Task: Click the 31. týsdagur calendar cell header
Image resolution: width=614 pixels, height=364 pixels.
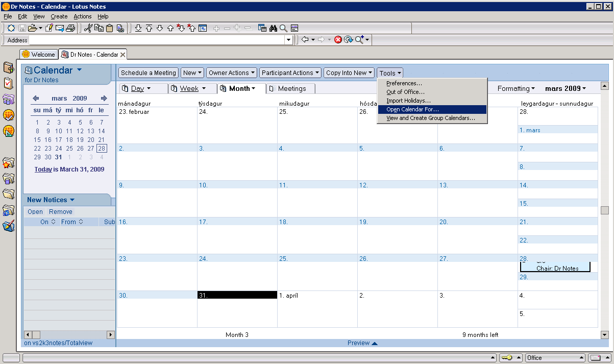Action: tap(237, 295)
